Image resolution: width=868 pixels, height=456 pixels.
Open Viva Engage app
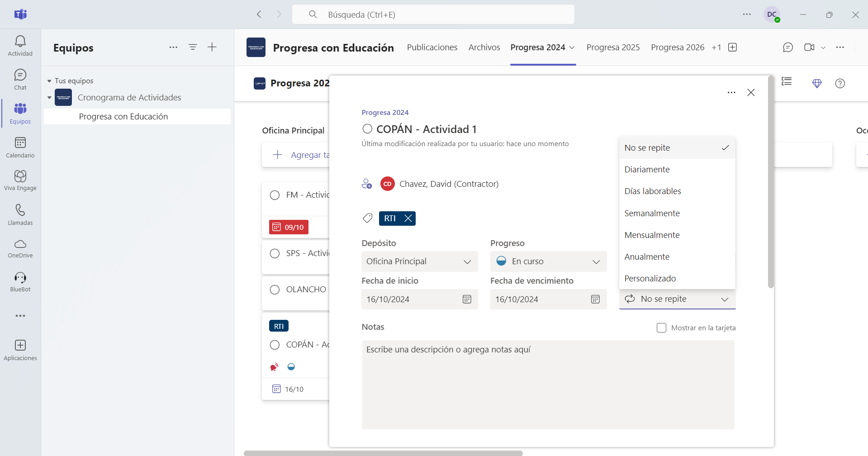20,180
